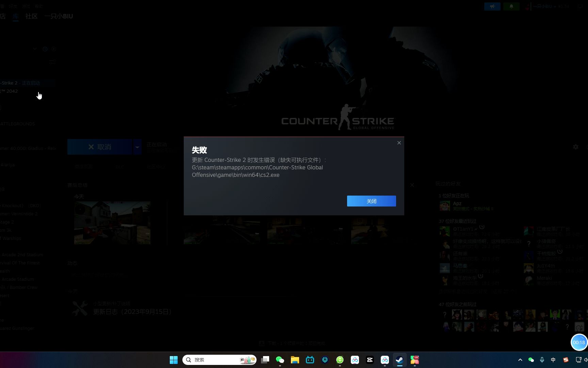Open the green browser icon on taskbar

[x=340, y=360]
